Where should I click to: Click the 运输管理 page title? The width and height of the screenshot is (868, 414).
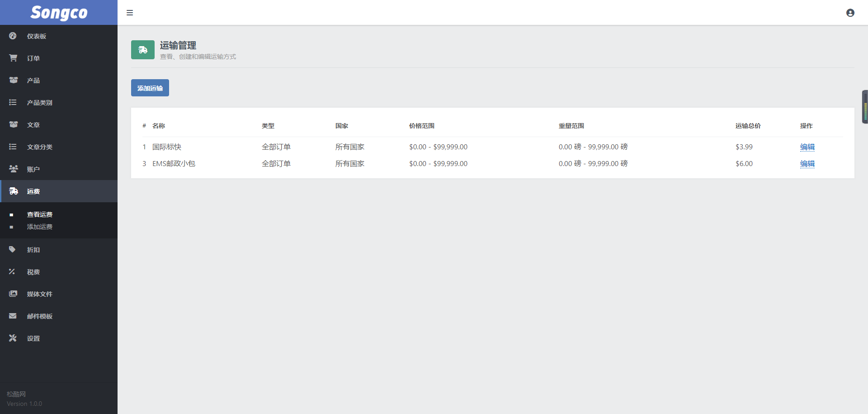click(x=178, y=45)
